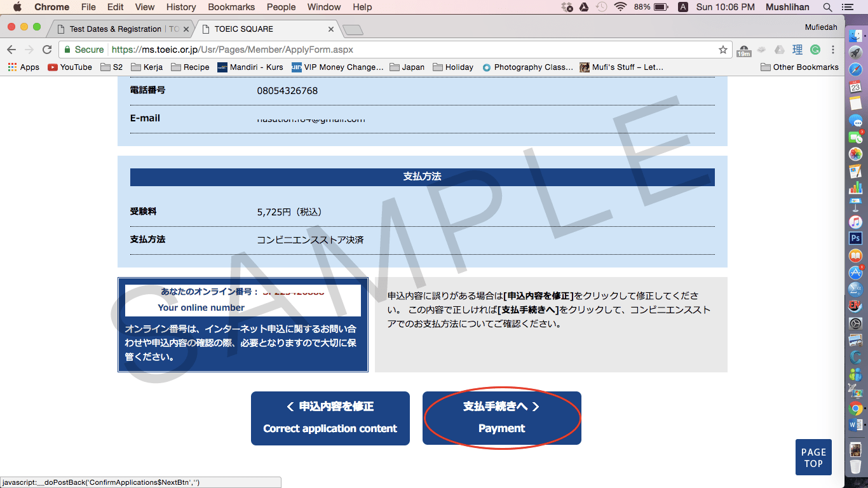Image resolution: width=868 pixels, height=488 pixels.
Task: Click the PAGE TOP button
Action: tap(813, 457)
